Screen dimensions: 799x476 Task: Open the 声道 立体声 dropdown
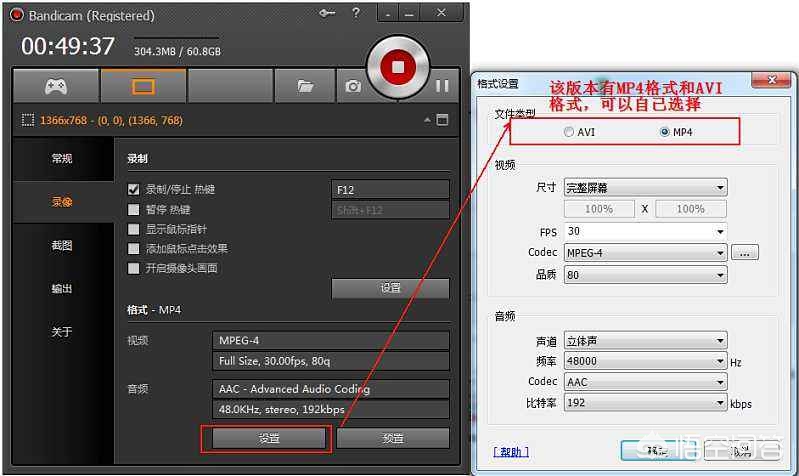point(646,340)
